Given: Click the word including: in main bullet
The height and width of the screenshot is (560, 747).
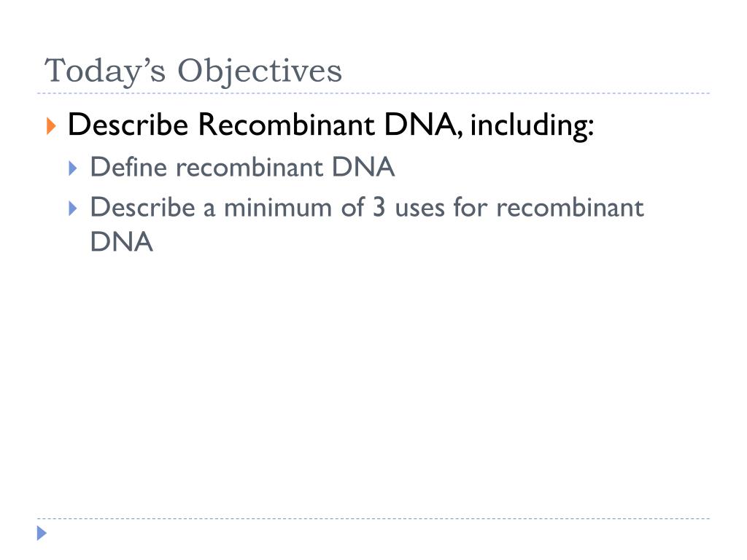Looking at the screenshot, I should point(532,125).
